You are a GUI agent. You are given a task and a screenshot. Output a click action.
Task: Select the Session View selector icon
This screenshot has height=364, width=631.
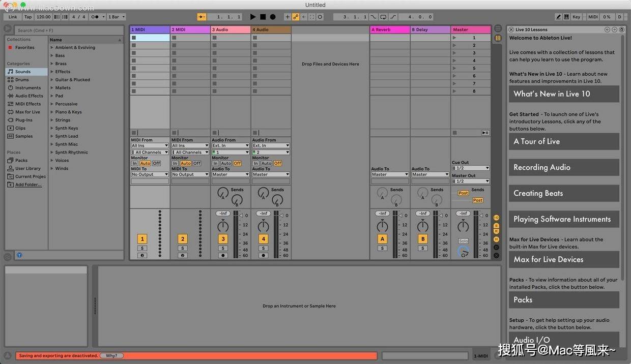coord(498,38)
